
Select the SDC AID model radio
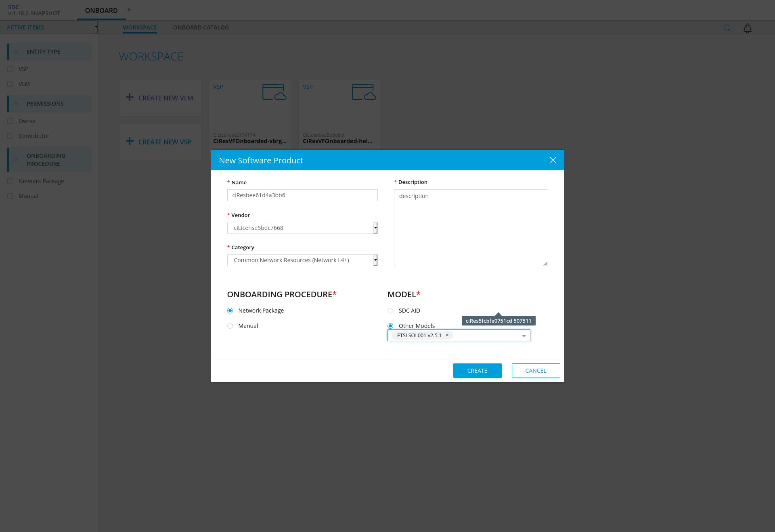click(390, 311)
